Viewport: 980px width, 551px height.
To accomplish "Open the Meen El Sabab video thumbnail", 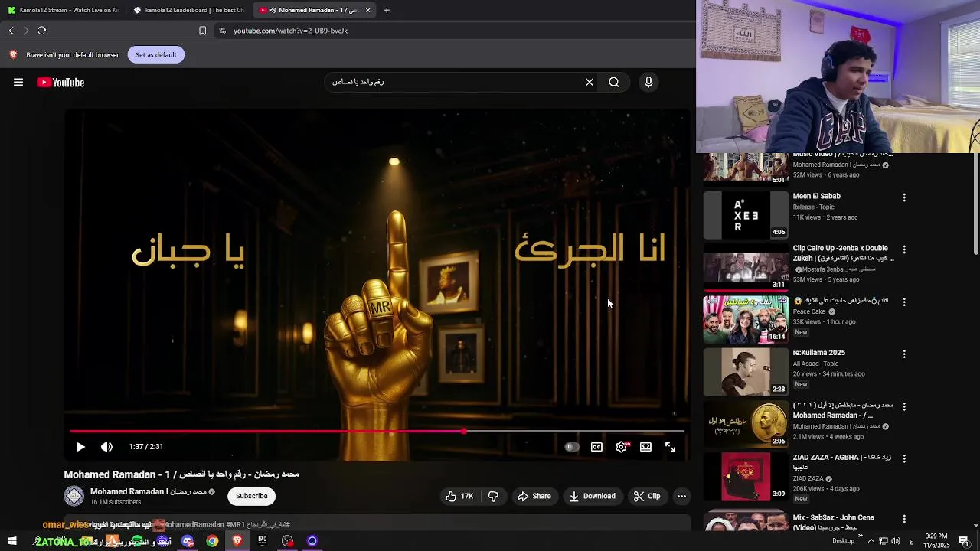I will [746, 215].
